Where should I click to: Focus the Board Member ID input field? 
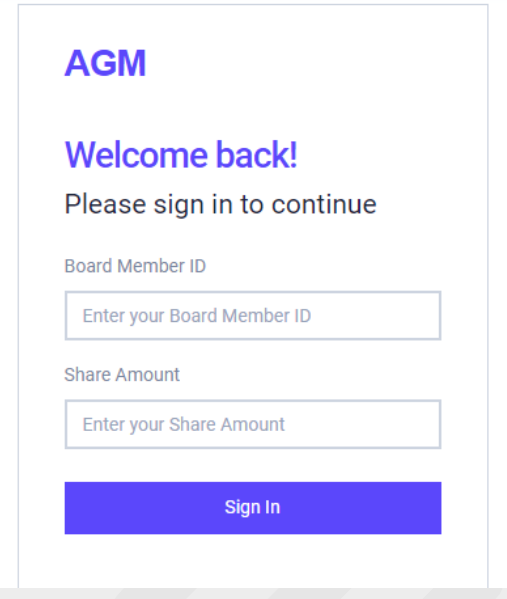pos(253,316)
